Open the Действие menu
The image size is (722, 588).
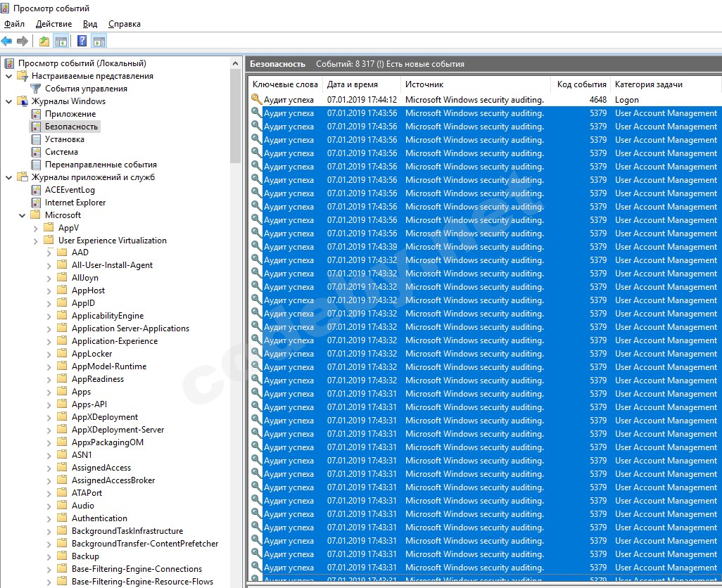pos(53,24)
